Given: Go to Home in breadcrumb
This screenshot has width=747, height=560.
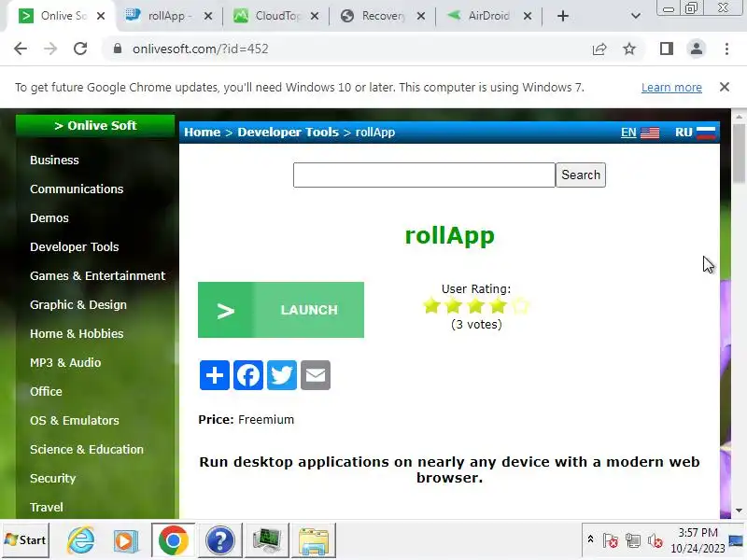Looking at the screenshot, I should 203,133.
